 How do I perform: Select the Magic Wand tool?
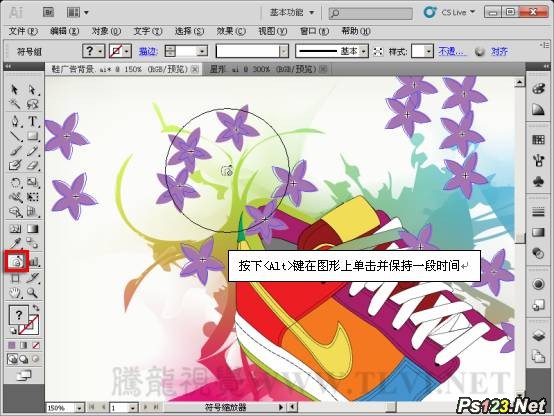point(14,104)
